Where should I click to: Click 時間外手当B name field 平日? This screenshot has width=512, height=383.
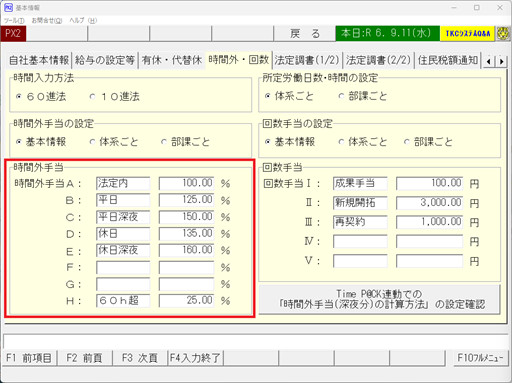tap(123, 200)
